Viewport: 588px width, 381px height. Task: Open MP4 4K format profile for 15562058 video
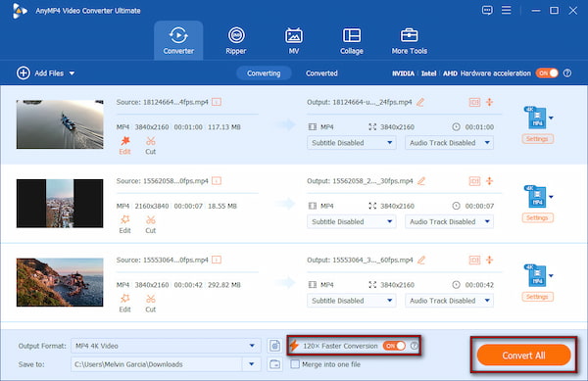coord(538,197)
